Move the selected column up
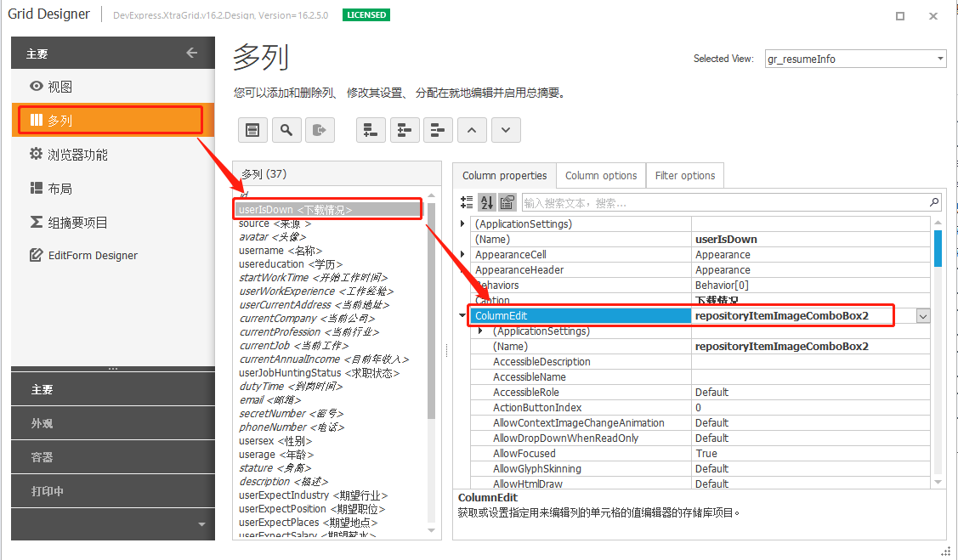The height and width of the screenshot is (560, 958). tap(472, 129)
